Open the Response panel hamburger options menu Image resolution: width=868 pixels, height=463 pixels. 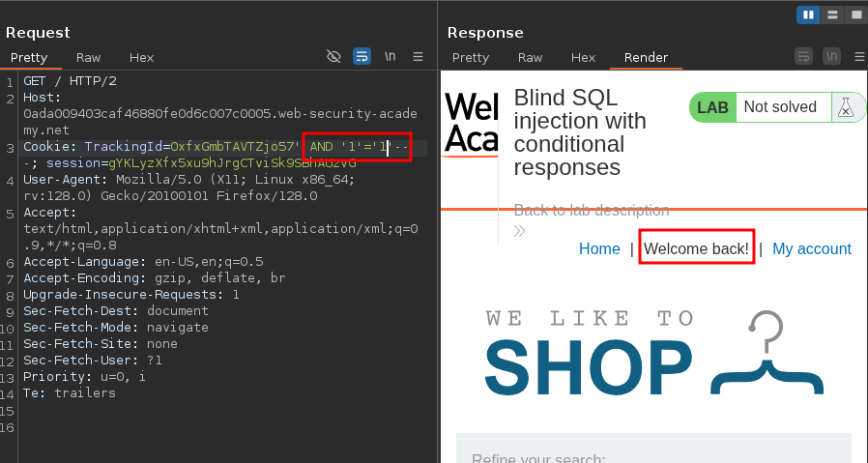tap(856, 57)
